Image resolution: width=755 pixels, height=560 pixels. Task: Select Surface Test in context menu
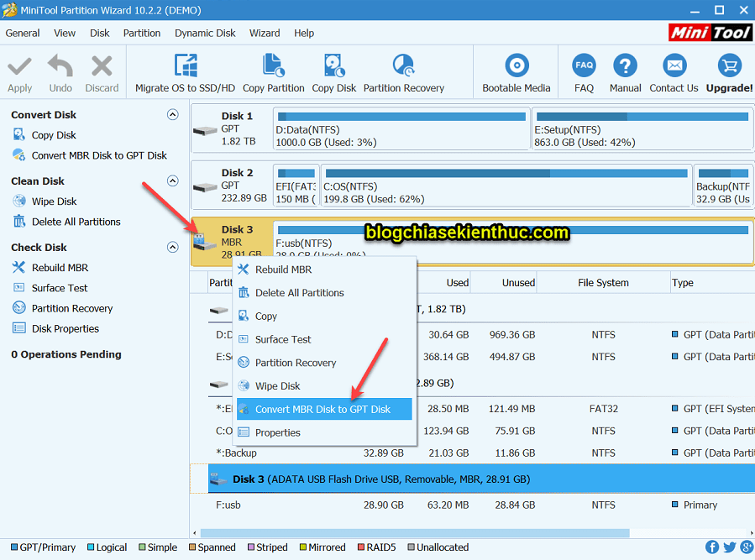pos(324,339)
